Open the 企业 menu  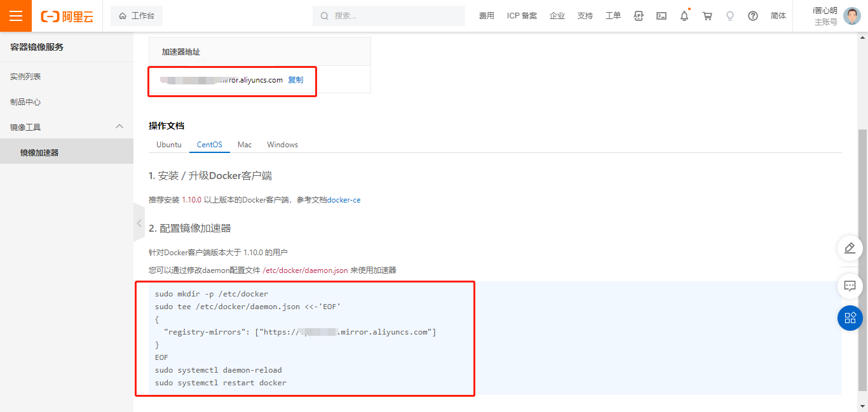(557, 16)
